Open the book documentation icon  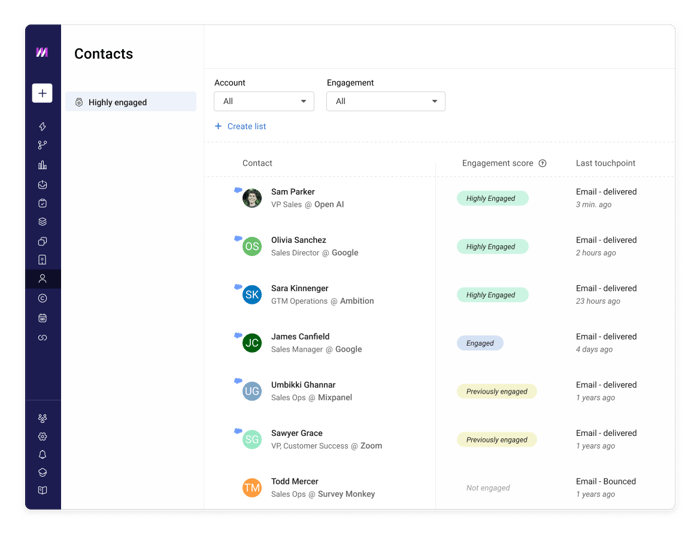point(42,490)
